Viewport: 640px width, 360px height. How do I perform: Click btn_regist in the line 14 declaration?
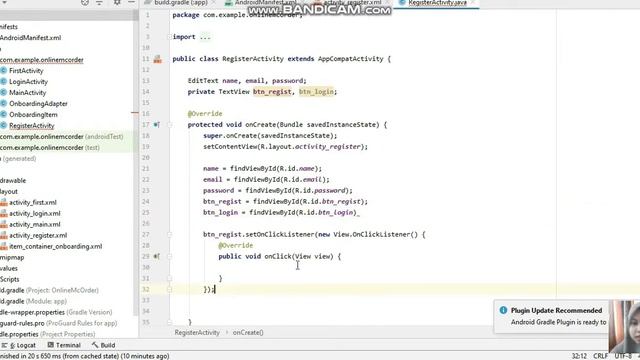[x=272, y=92]
